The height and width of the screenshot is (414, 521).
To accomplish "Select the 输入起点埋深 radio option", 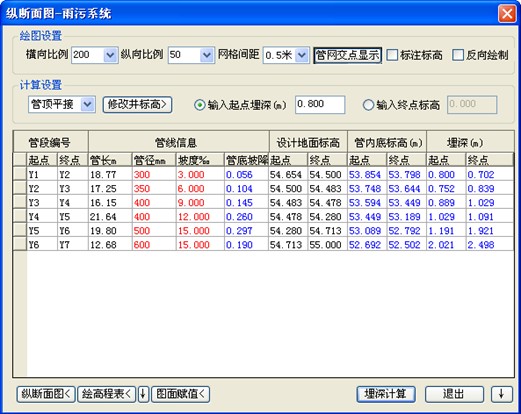I will (199, 105).
